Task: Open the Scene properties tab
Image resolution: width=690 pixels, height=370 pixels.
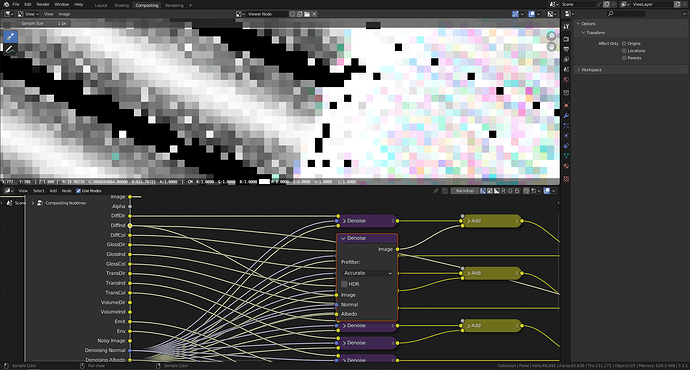Action: coord(566,70)
